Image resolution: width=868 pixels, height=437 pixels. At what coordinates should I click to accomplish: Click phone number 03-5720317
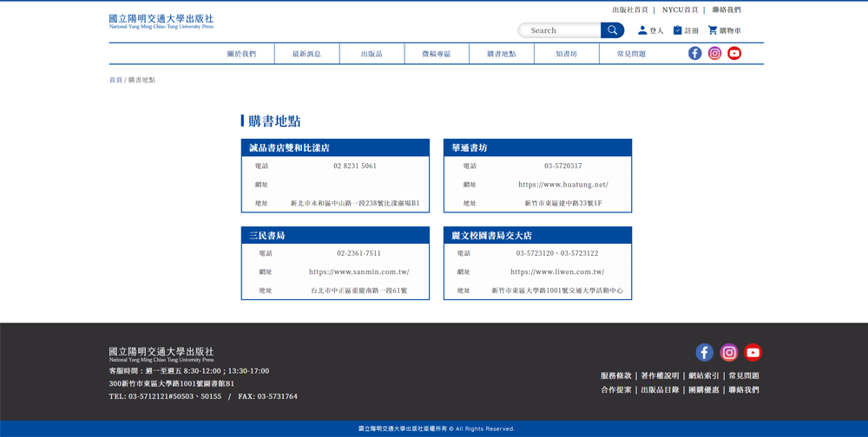click(563, 166)
